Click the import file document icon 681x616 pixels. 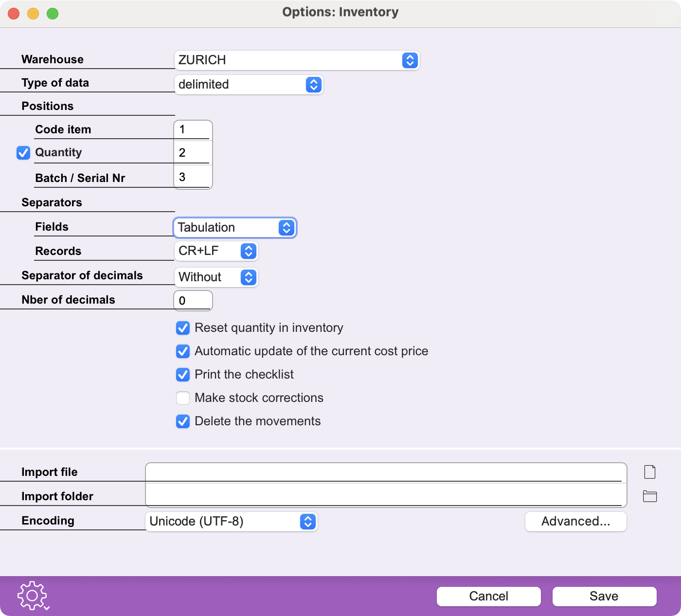point(650,472)
